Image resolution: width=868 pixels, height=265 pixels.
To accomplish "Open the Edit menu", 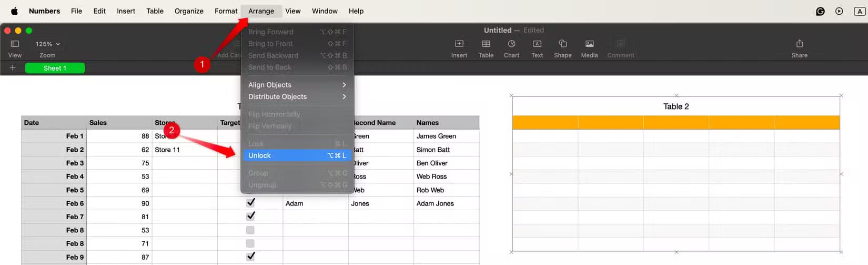I will click(99, 11).
